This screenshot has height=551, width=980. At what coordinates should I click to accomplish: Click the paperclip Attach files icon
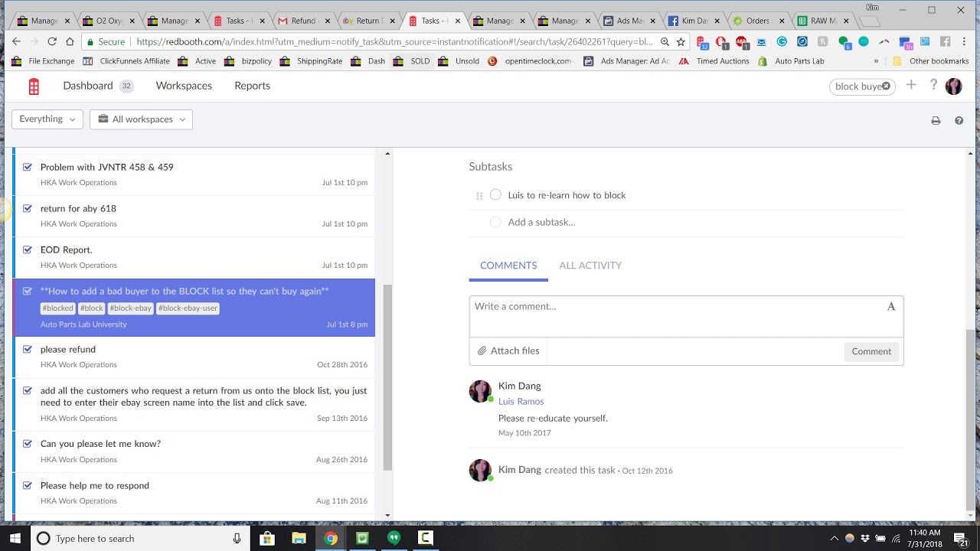coord(482,350)
